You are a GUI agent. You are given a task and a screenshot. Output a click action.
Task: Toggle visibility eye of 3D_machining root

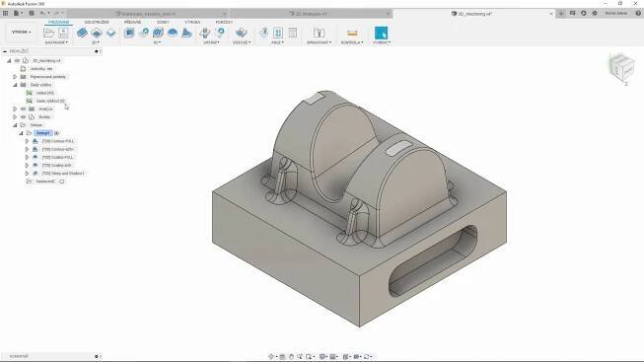[x=17, y=61]
